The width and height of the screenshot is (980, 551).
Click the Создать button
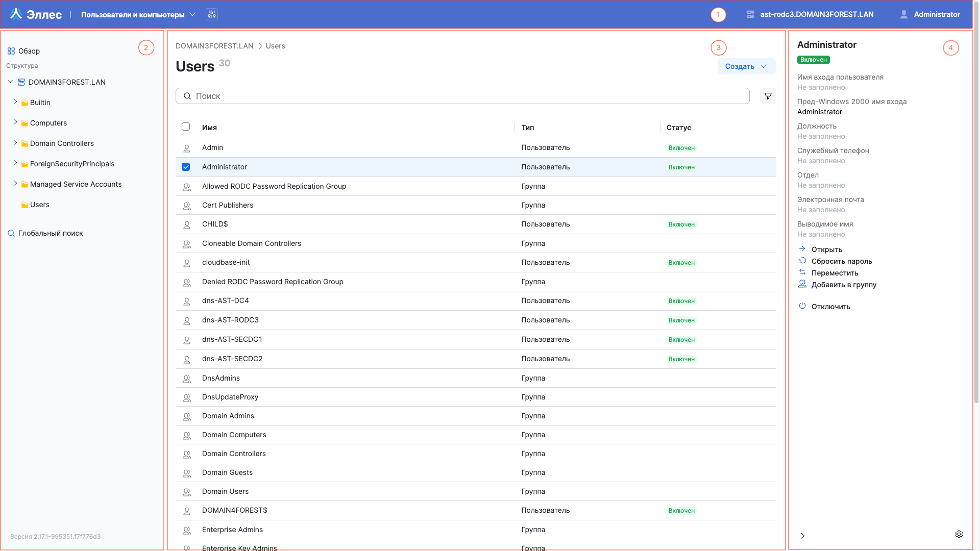click(746, 66)
